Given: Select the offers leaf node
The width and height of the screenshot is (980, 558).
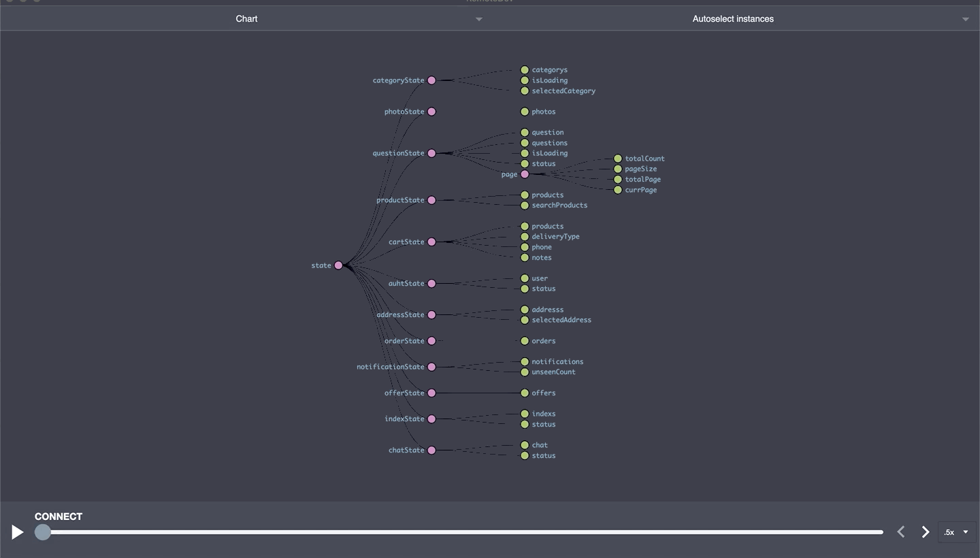Looking at the screenshot, I should tap(525, 393).
